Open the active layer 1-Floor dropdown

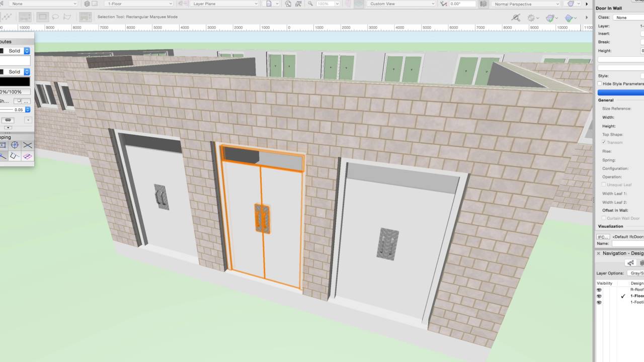[139, 4]
